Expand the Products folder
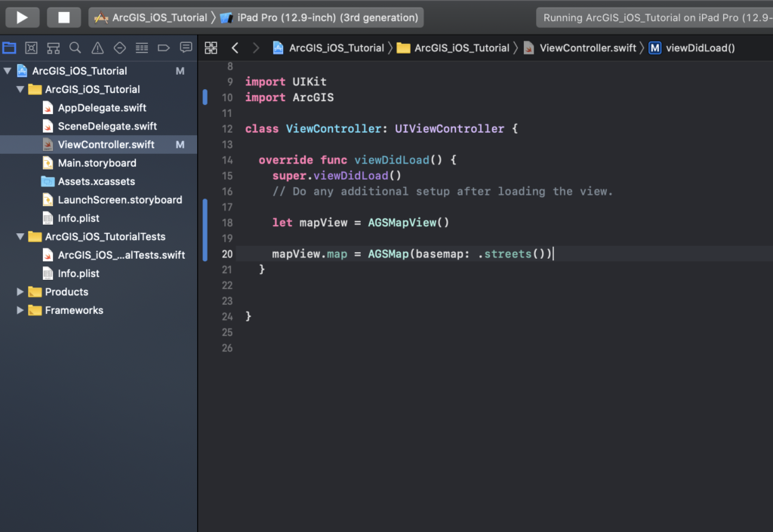The height and width of the screenshot is (532, 773). point(20,292)
